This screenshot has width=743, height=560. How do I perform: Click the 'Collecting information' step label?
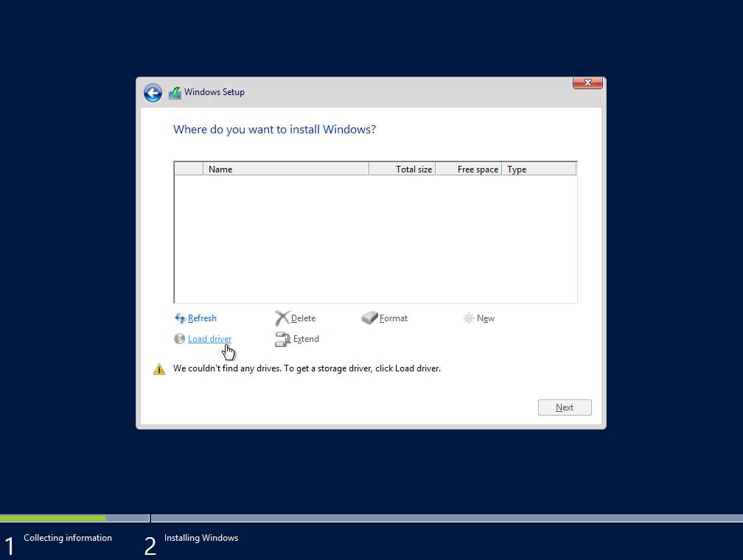tap(68, 538)
